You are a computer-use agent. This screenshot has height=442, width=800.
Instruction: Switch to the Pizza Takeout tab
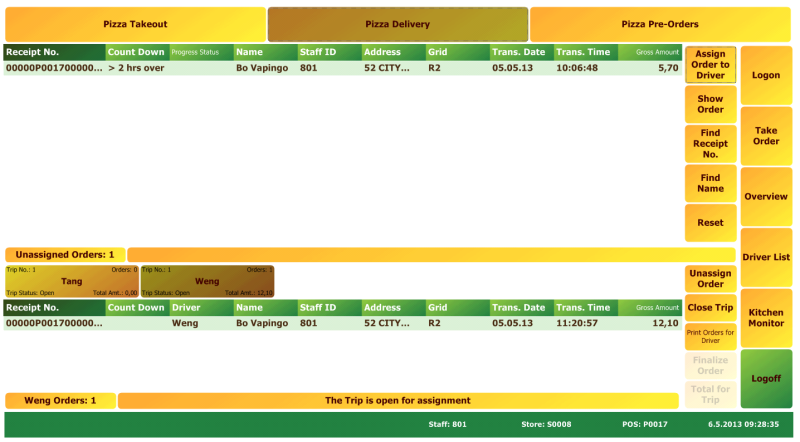point(135,24)
